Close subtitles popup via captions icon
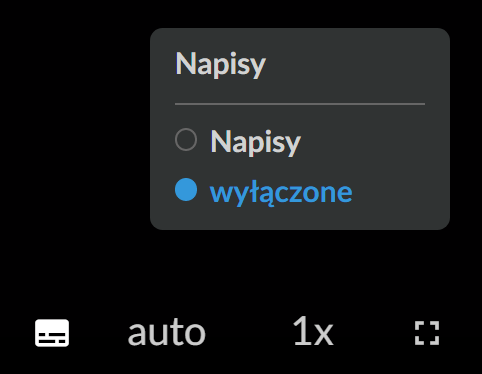 52,333
